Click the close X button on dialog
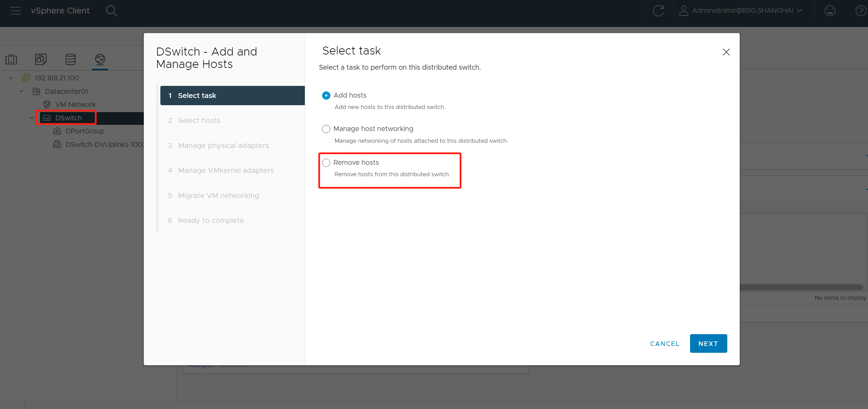Image resolution: width=868 pixels, height=409 pixels. tap(726, 52)
